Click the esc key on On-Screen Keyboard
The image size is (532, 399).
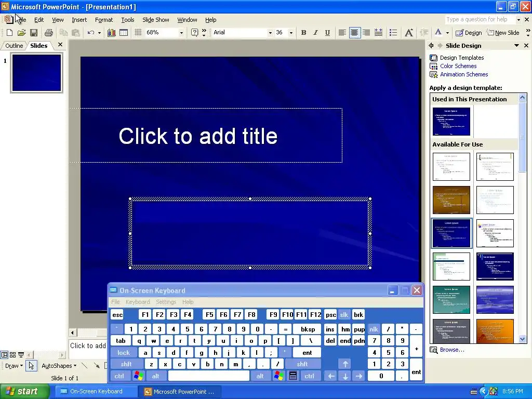click(x=117, y=315)
